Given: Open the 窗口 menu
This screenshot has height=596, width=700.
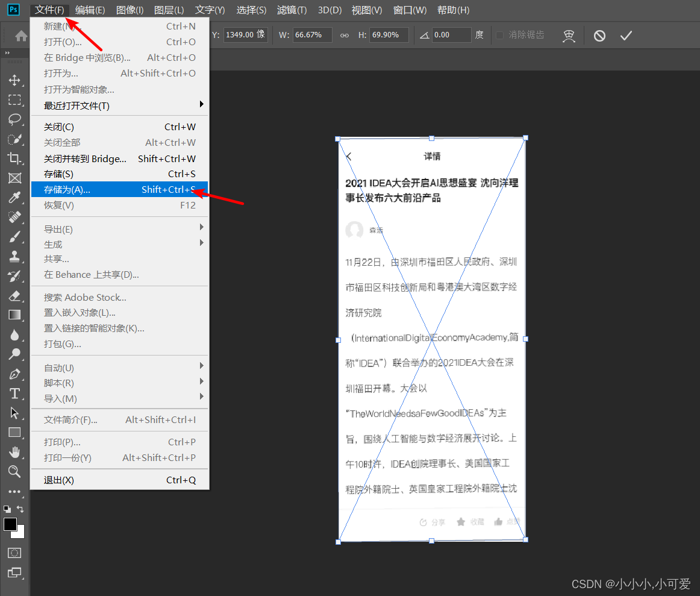Looking at the screenshot, I should click(x=410, y=10).
